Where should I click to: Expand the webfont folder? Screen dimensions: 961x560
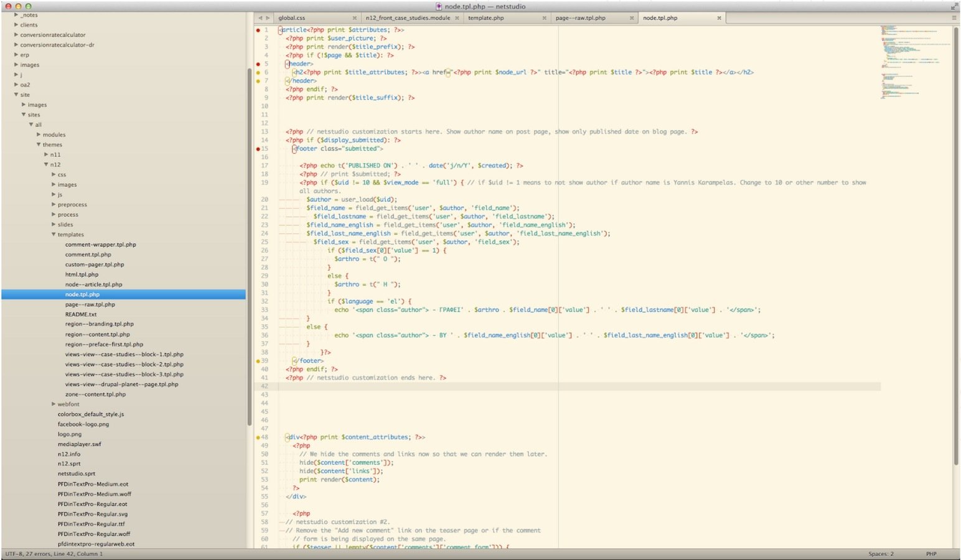pos(54,404)
